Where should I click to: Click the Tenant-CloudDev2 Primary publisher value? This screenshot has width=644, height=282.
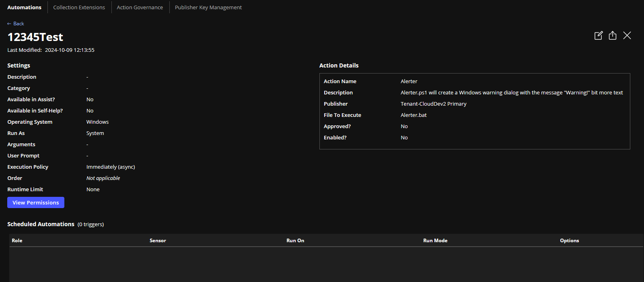433,104
